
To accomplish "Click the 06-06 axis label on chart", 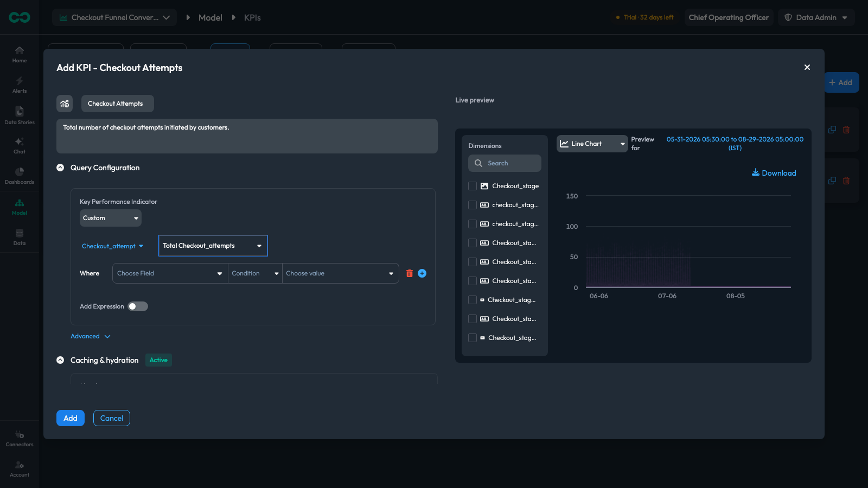I will [599, 296].
